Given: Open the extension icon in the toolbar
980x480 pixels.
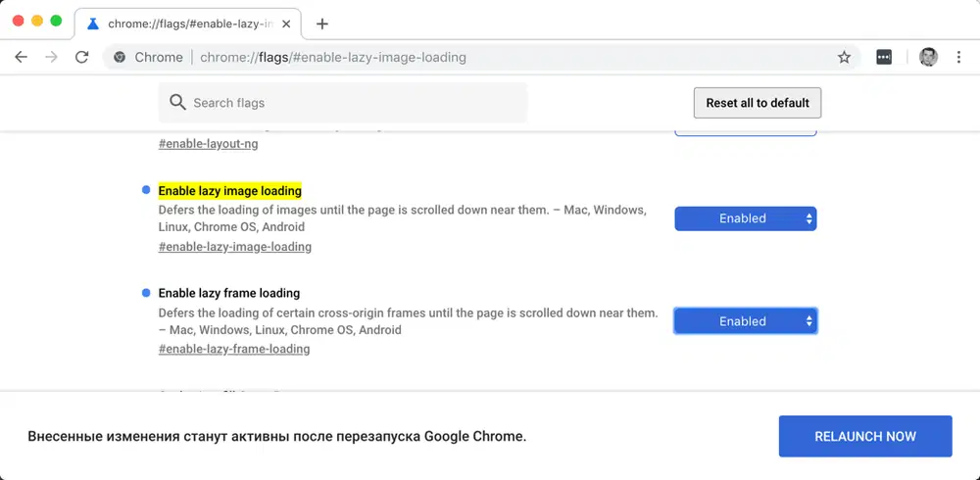Looking at the screenshot, I should click(884, 57).
